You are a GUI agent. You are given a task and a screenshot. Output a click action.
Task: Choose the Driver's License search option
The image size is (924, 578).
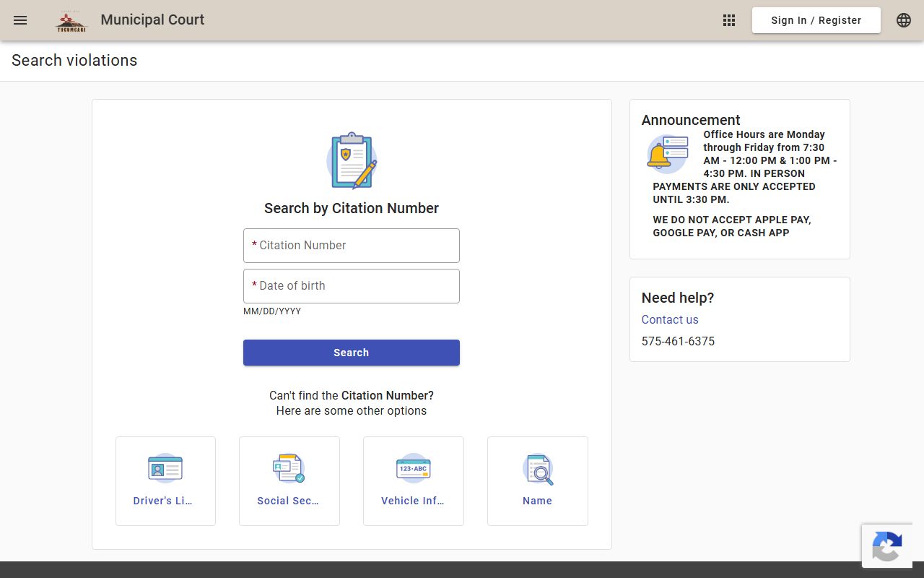click(165, 481)
